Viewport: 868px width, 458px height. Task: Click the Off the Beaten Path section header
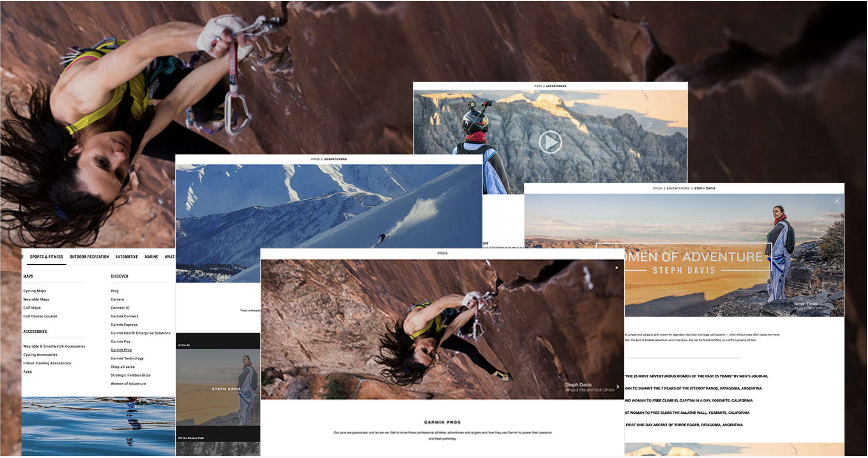click(x=191, y=438)
